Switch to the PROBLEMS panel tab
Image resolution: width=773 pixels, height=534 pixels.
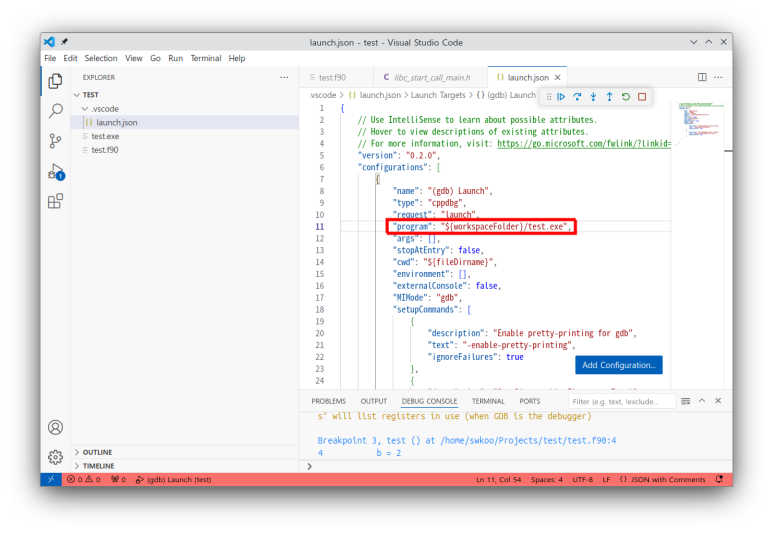[x=328, y=401]
